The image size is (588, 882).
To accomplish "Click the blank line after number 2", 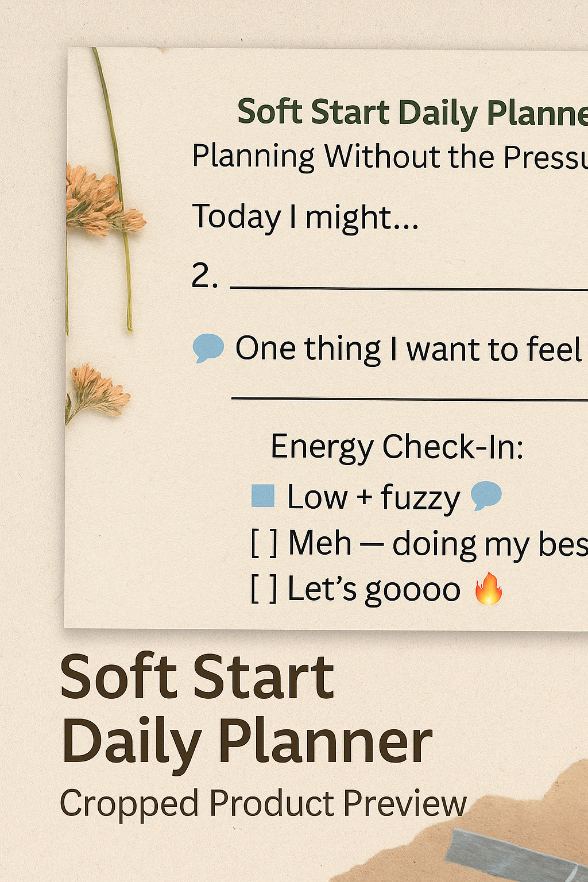I will pos(409,288).
